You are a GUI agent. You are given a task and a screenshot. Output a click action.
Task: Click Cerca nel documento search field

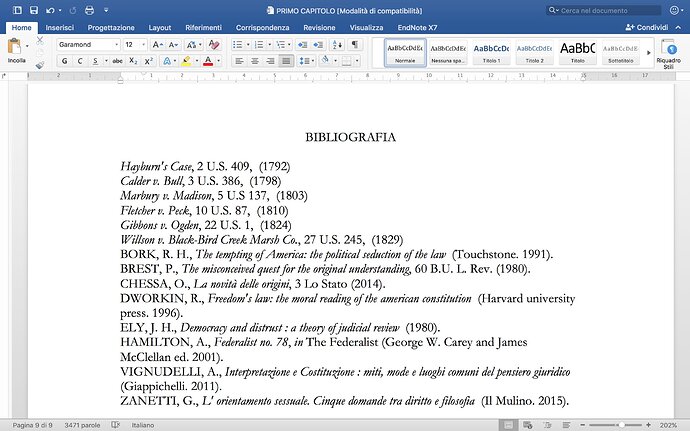click(604, 10)
